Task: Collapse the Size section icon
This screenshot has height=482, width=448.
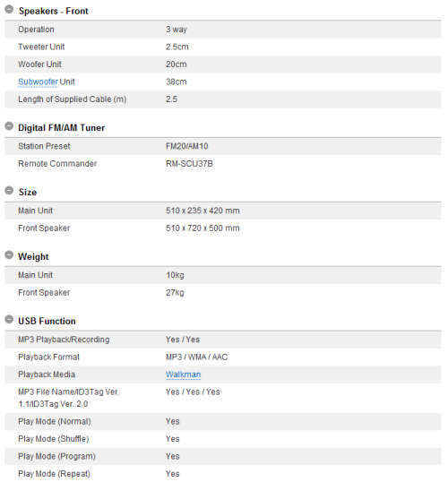Action: point(9,191)
